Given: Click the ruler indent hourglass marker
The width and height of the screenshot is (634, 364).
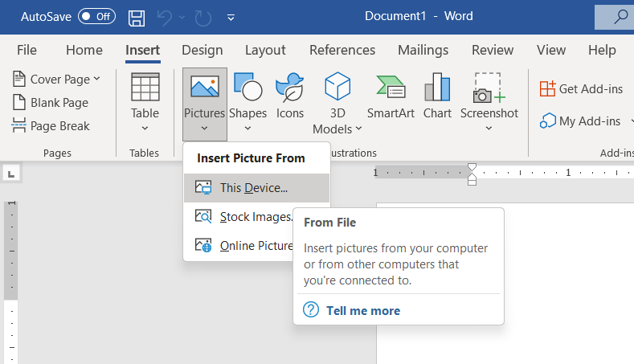Looking at the screenshot, I should tap(472, 174).
